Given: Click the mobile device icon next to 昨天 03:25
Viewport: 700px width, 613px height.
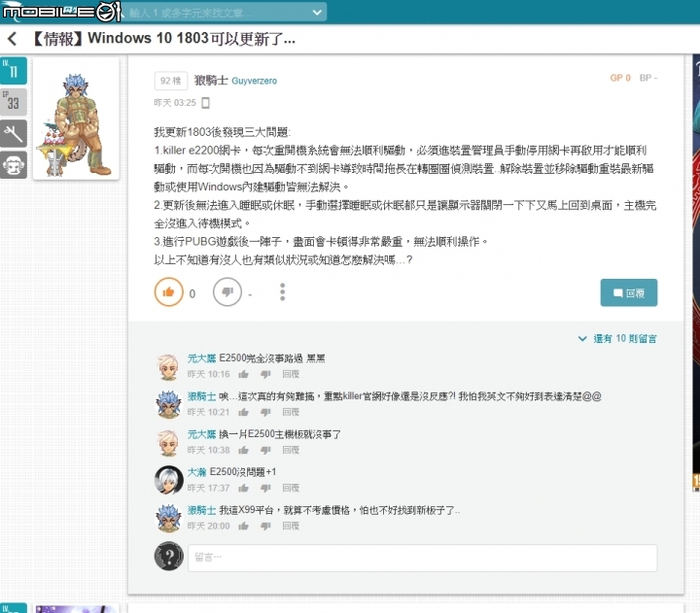Looking at the screenshot, I should [x=205, y=103].
